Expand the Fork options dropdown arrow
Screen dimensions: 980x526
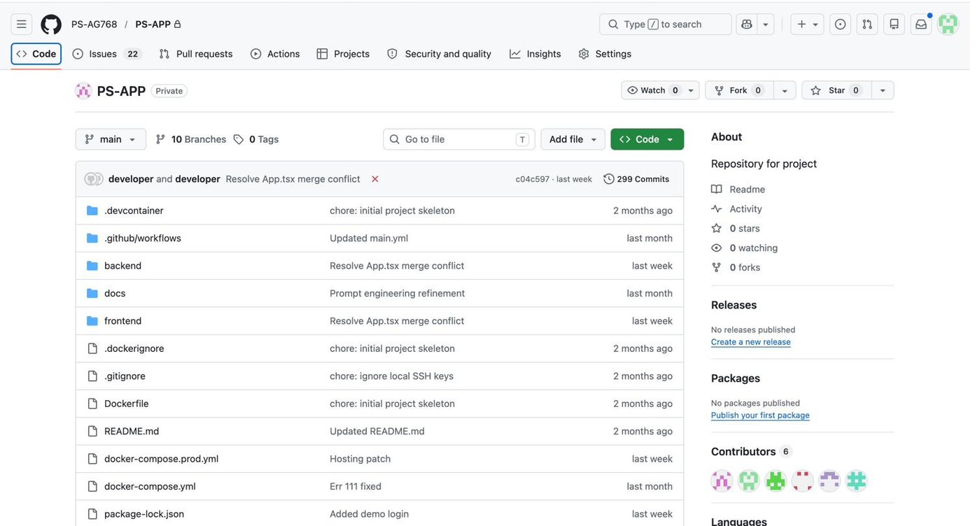point(785,90)
